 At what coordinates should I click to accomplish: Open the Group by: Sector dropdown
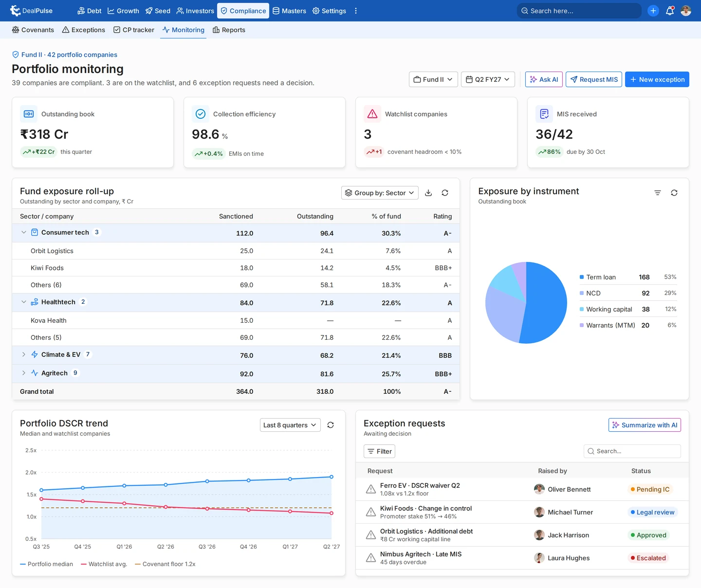click(380, 193)
